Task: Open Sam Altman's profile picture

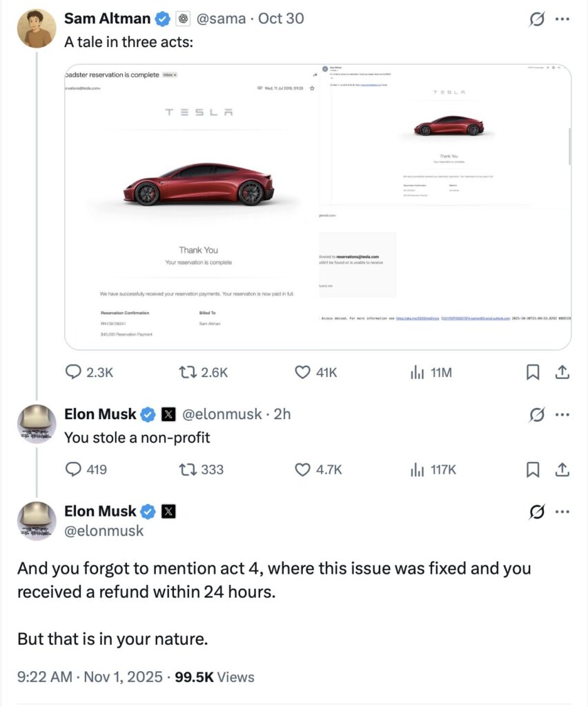Action: 36,28
